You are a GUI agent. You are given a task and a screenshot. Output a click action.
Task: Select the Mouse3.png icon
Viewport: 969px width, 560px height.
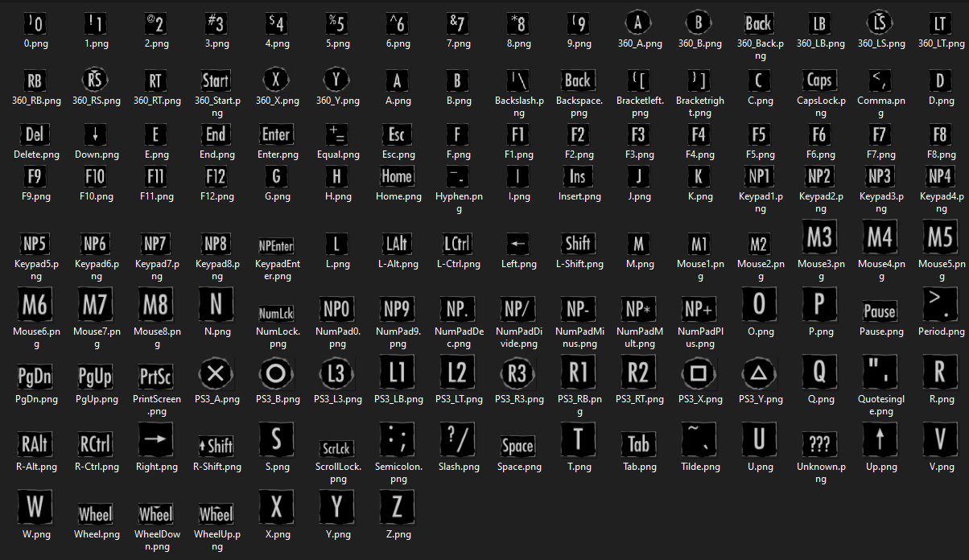819,237
